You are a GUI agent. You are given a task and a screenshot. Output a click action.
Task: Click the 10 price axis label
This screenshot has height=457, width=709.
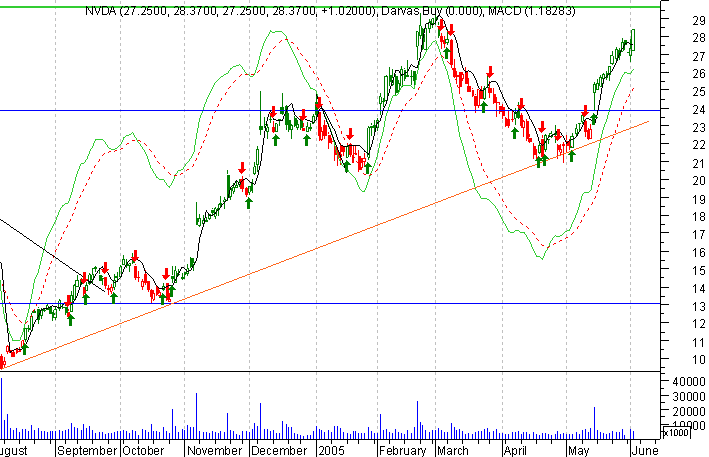coord(699,360)
